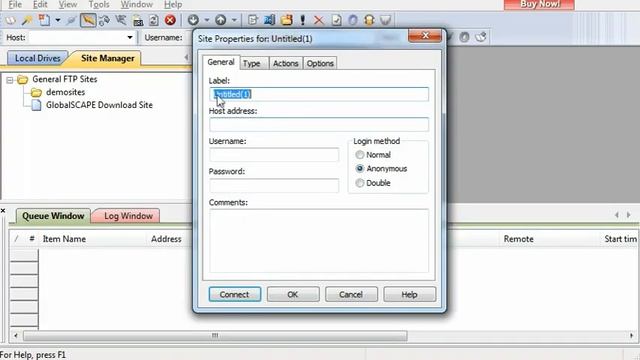Screen dimensions: 640x360
Task: Select the Double login method
Action: tap(360, 183)
